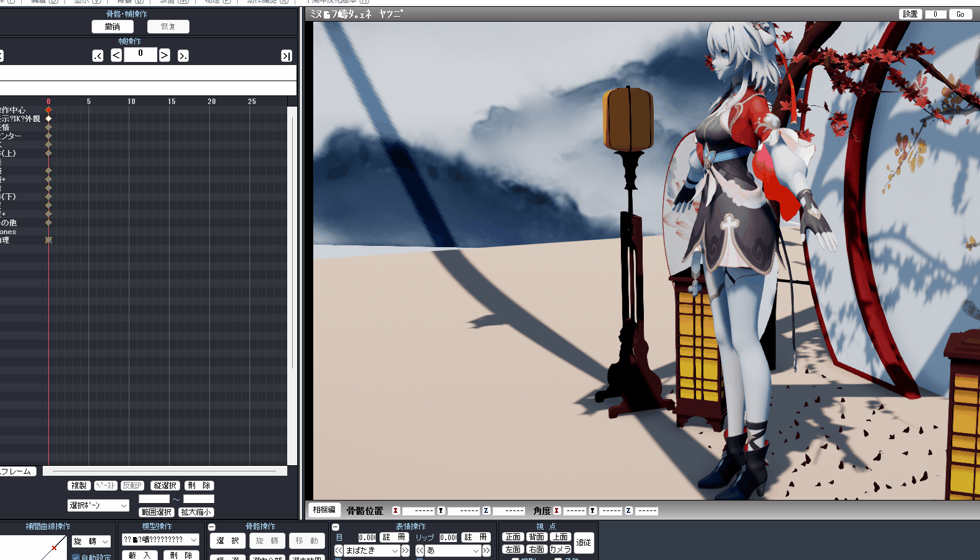
Task: Click the 移動 bone move button
Action: 307,541
